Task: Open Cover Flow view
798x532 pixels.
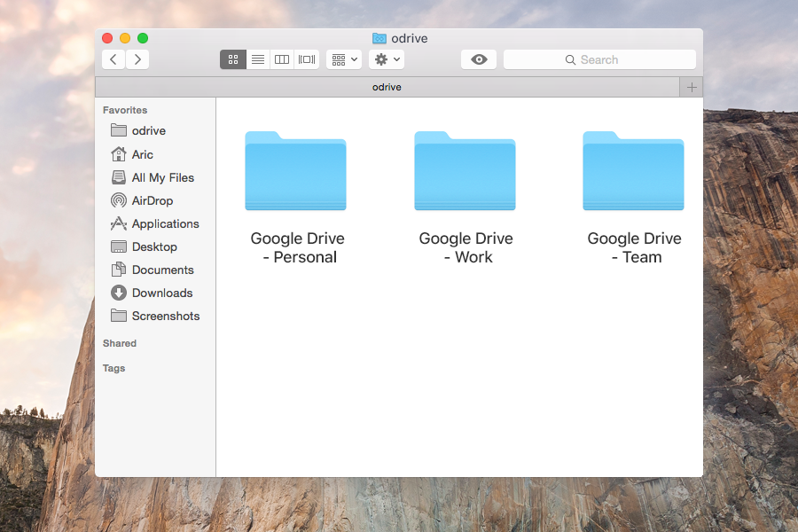Action: pyautogui.click(x=306, y=59)
